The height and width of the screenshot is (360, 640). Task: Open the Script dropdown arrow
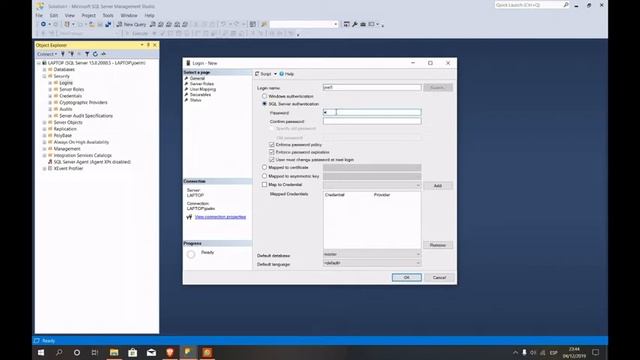[275, 74]
